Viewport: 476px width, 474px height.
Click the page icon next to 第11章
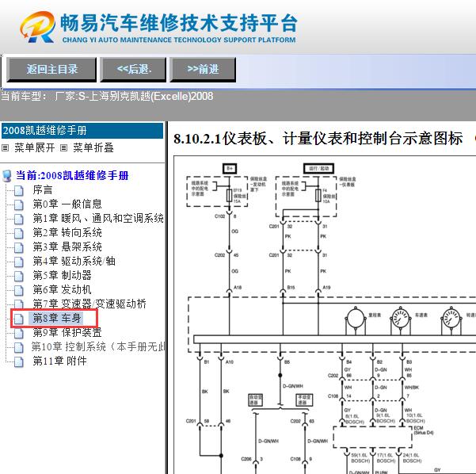click(x=19, y=362)
